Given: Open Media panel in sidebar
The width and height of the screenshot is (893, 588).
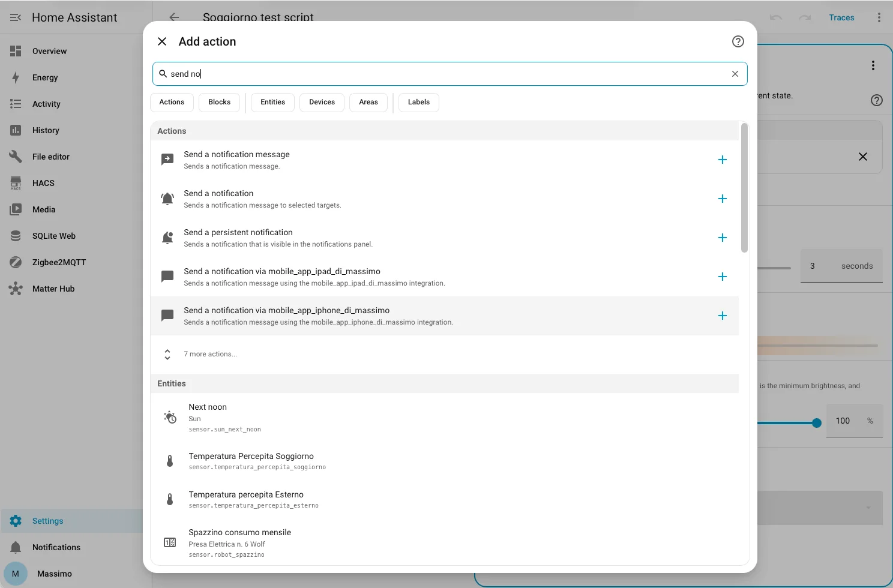Looking at the screenshot, I should [71, 209].
